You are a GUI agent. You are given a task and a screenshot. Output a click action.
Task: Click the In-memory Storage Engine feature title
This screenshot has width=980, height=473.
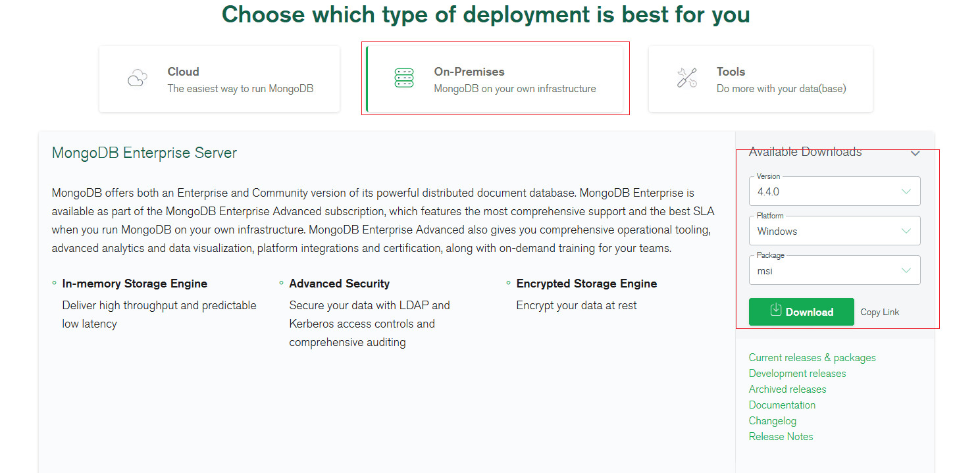[x=135, y=284]
